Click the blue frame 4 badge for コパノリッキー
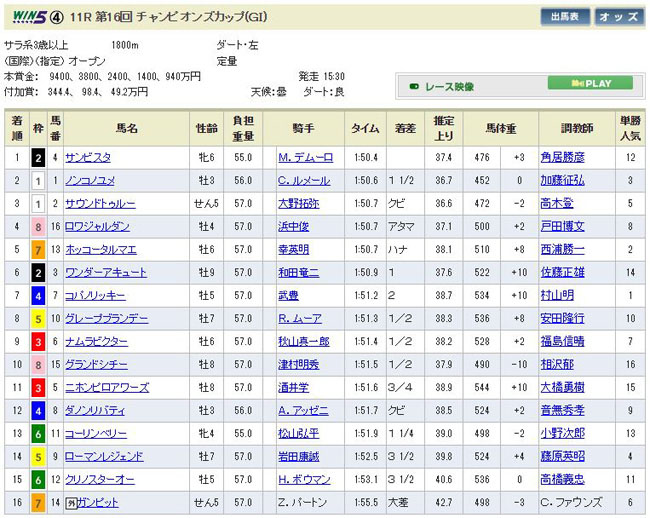This screenshot has height=518, width=650. click(x=37, y=295)
